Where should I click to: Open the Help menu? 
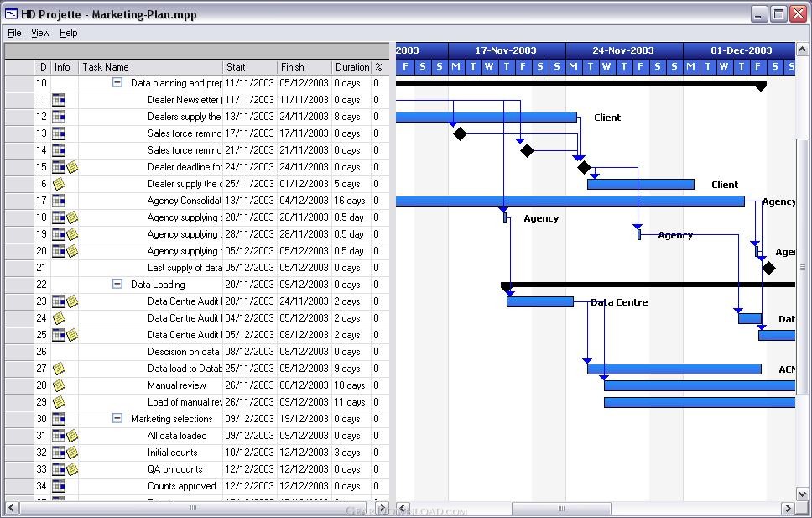tap(68, 33)
